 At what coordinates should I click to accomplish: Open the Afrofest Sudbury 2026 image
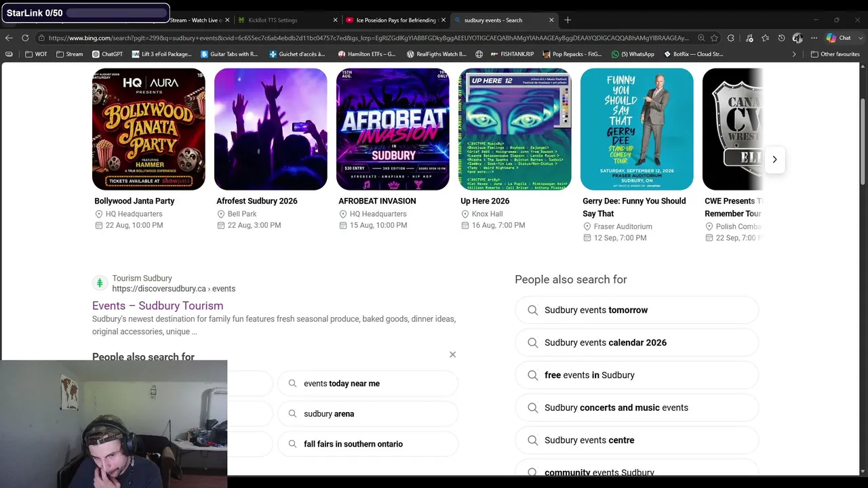(x=271, y=129)
